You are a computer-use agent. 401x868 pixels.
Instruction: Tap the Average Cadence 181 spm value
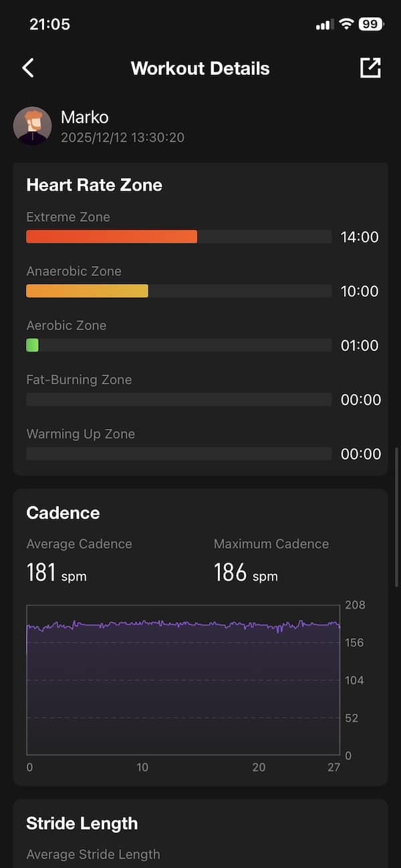tap(56, 573)
